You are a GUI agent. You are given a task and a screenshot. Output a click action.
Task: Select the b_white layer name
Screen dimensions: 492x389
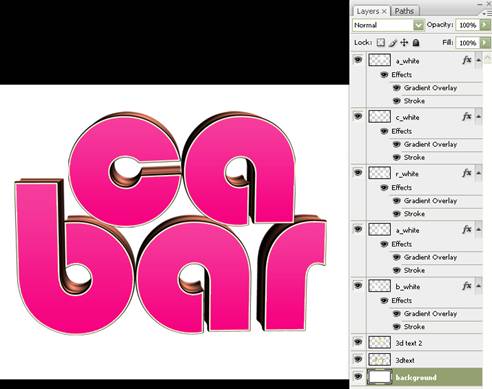pyautogui.click(x=407, y=287)
